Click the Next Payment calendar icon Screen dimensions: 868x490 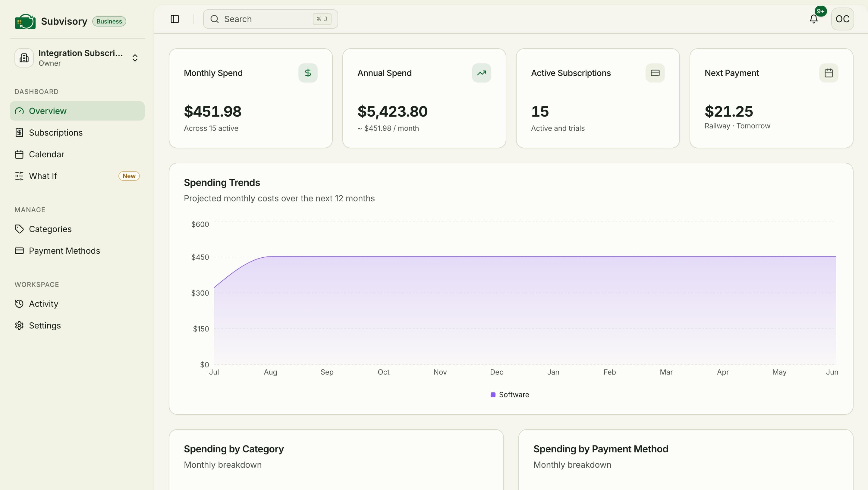point(828,73)
